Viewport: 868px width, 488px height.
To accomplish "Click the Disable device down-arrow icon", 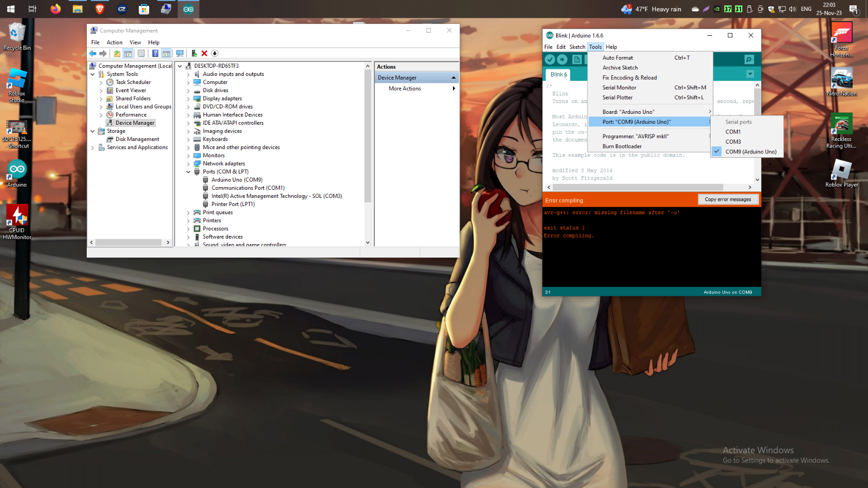I will pyautogui.click(x=215, y=53).
